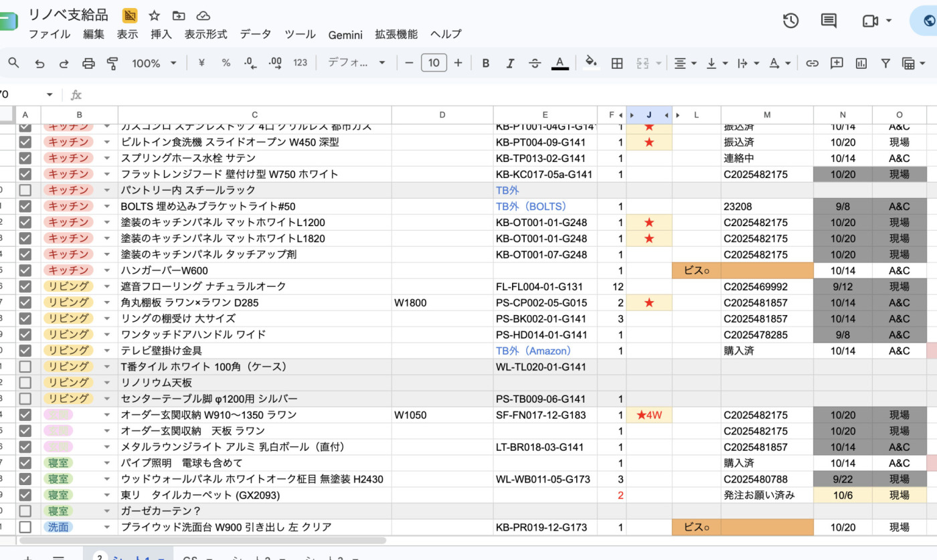Create a filter

(x=885, y=63)
